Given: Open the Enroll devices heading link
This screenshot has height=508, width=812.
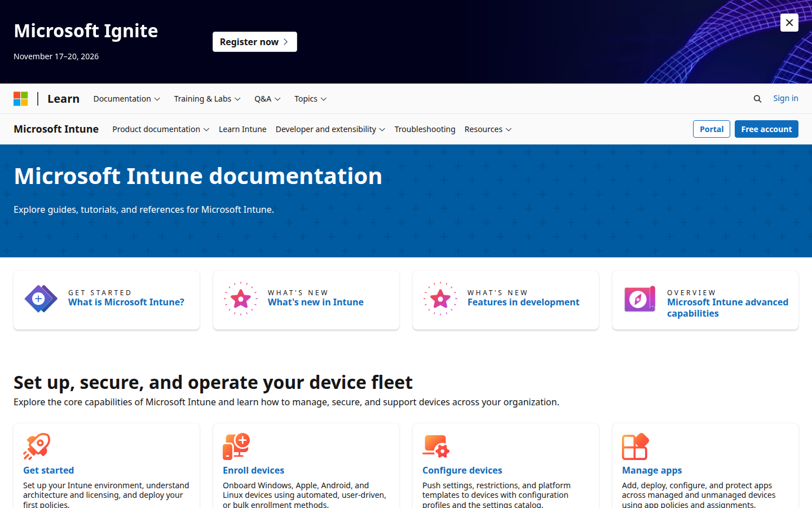Looking at the screenshot, I should click(253, 470).
